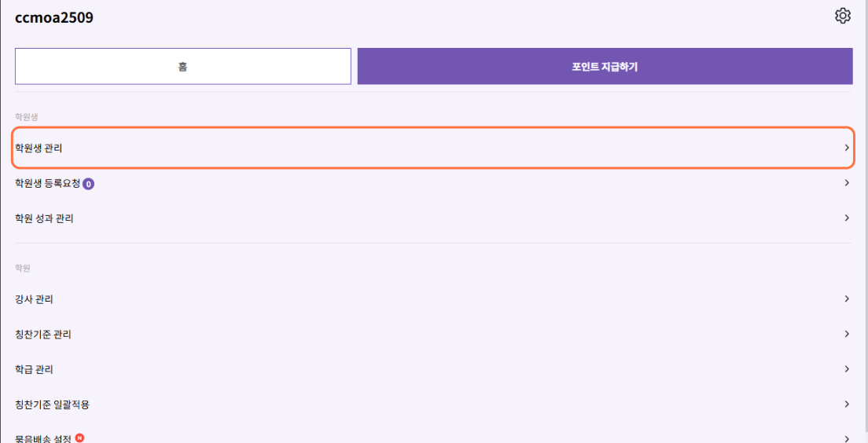Click the chevron on 칭찬기준 일괄적용 row
Image resolution: width=868 pixels, height=443 pixels.
click(847, 404)
